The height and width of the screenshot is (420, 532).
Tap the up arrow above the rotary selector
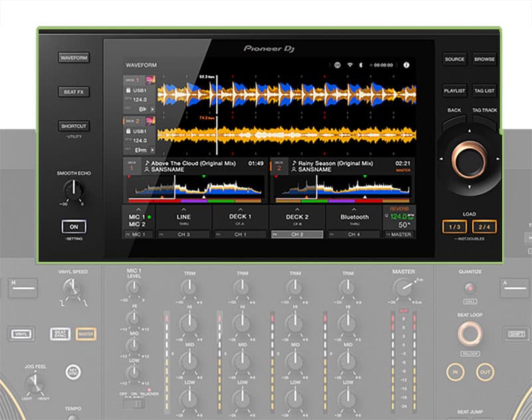pyautogui.click(x=469, y=130)
